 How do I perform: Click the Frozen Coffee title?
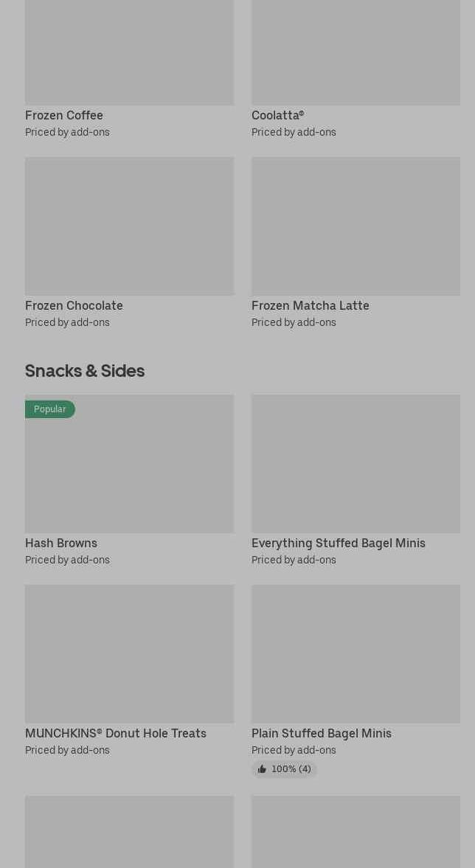[x=64, y=115]
